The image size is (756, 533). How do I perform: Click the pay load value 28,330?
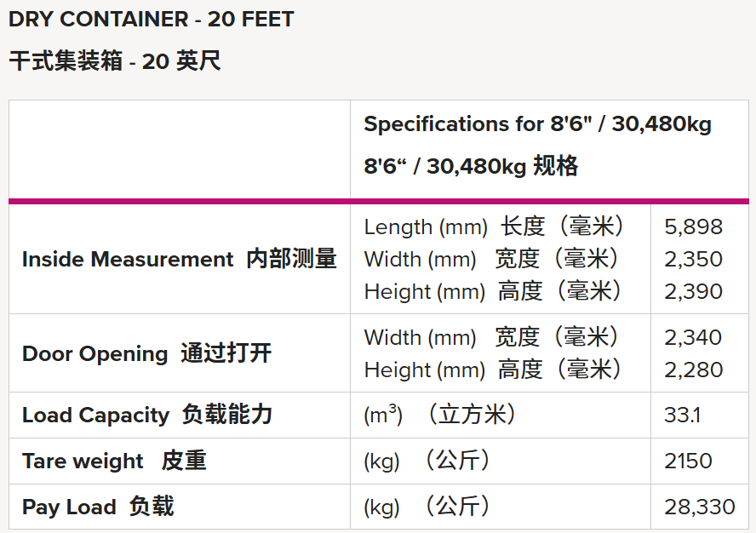coord(699,507)
